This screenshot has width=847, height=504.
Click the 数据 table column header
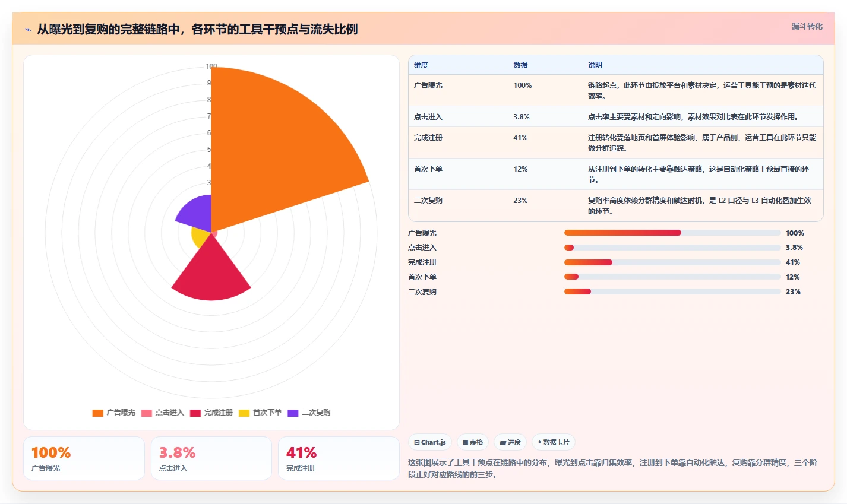click(x=520, y=65)
